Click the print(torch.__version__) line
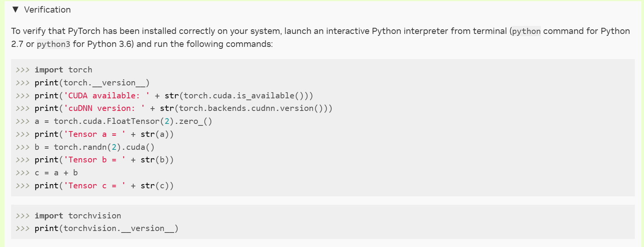Viewport: 644px width, 247px height. (92, 83)
